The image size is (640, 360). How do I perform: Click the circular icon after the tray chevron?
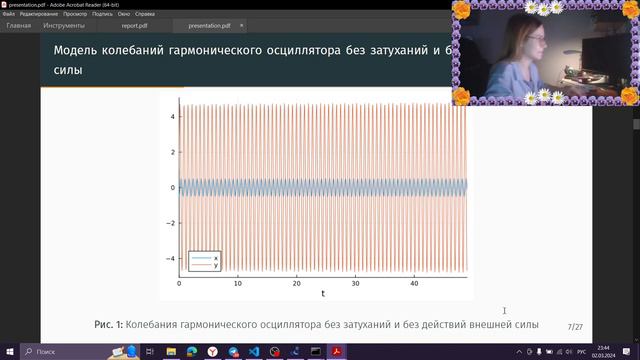(x=529, y=351)
